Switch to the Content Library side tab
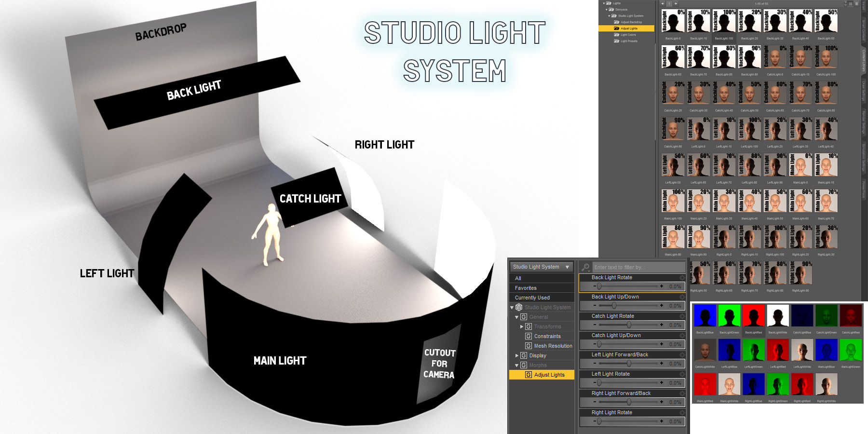The height and width of the screenshot is (434, 868). [864, 60]
